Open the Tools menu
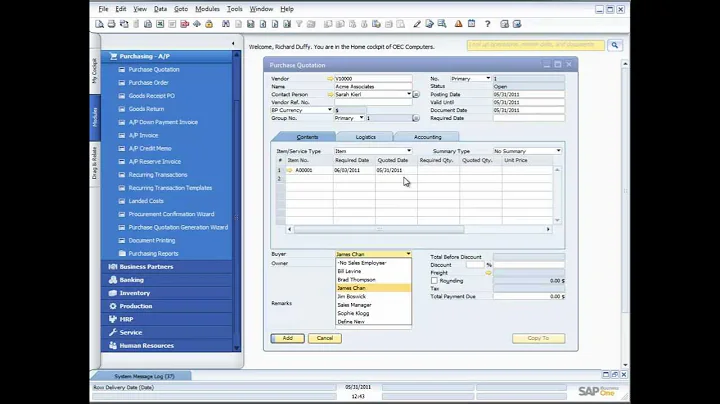This screenshot has height=404, width=720. click(234, 9)
